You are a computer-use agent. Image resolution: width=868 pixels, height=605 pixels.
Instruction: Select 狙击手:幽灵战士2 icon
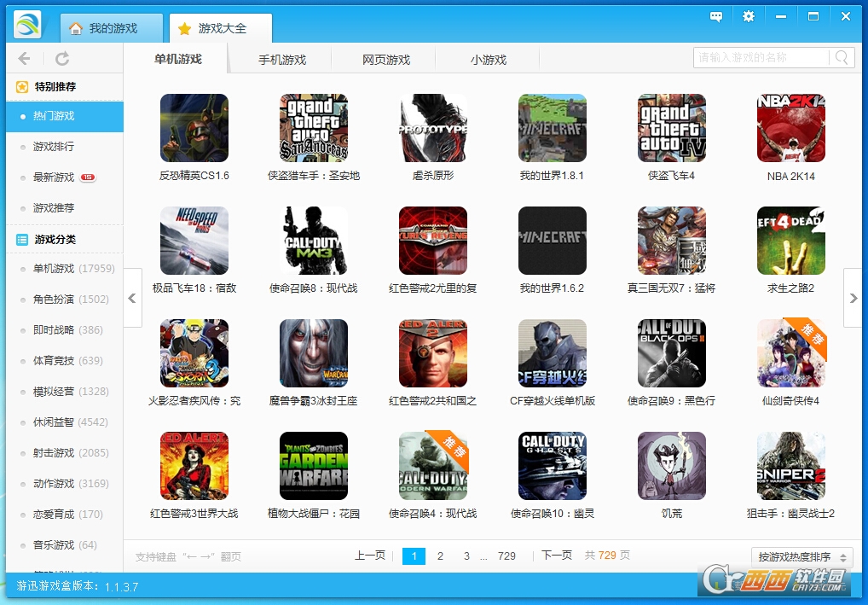(x=791, y=466)
